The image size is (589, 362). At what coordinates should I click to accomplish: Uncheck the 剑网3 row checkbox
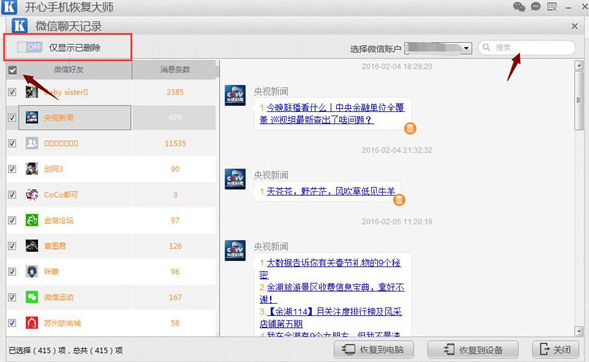tap(12, 169)
